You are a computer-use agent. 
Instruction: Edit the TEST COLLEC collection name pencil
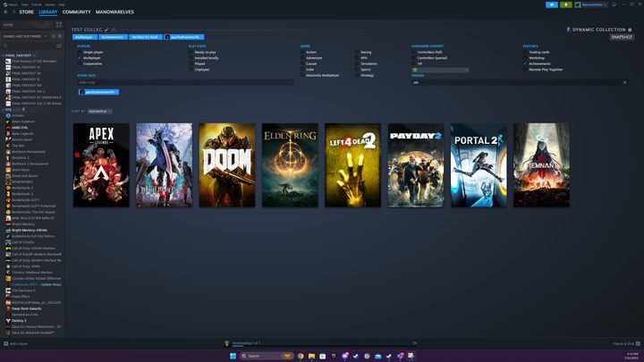pos(106,29)
